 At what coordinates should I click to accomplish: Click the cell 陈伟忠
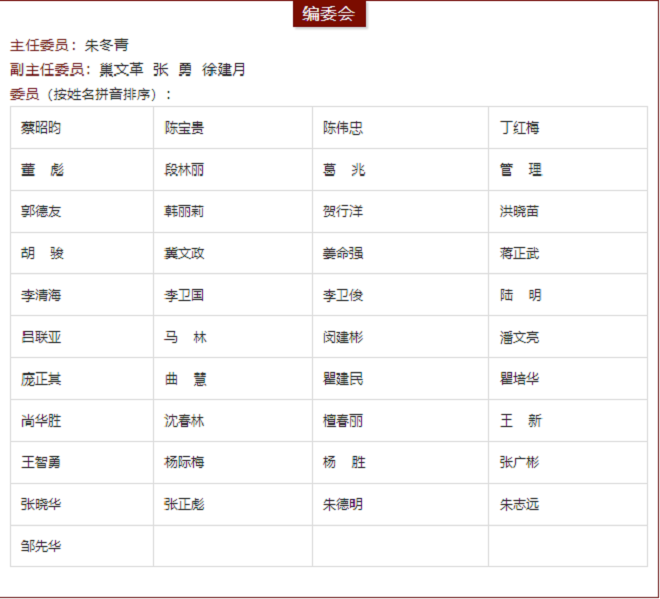click(400, 128)
